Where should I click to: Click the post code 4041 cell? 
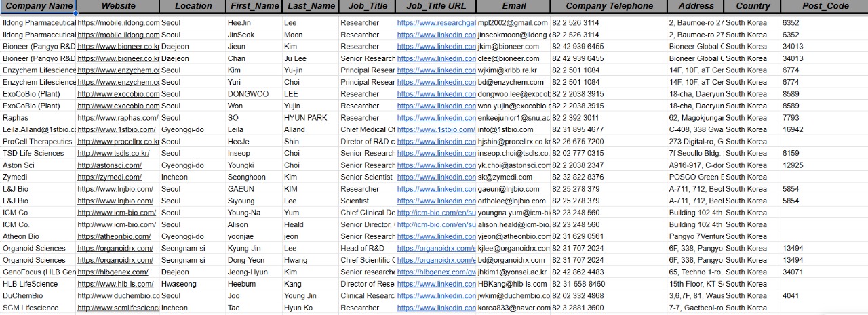[x=825, y=296]
